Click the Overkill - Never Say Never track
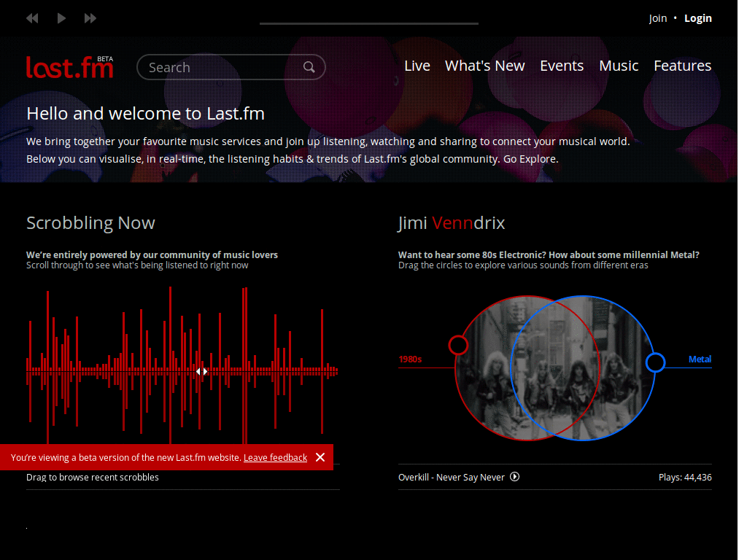 coord(451,477)
